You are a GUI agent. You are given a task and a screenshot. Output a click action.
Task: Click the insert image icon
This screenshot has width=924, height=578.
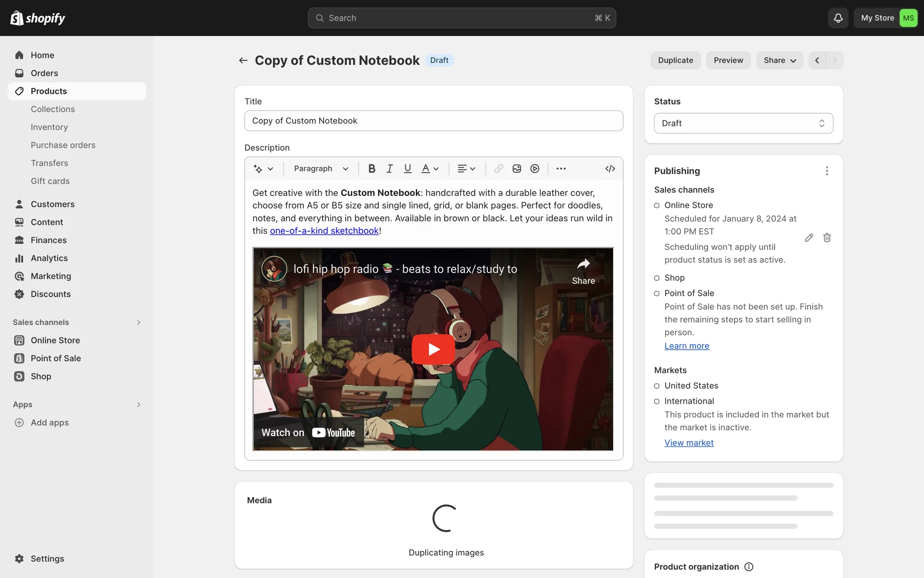coord(517,169)
